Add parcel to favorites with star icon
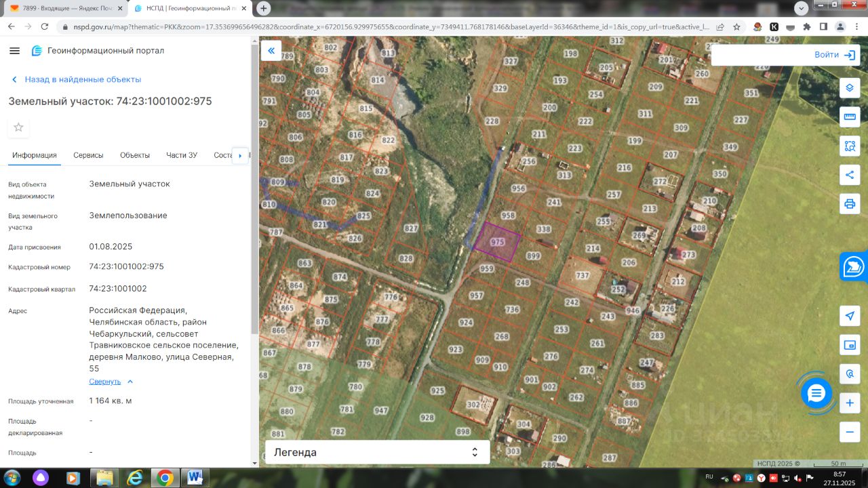 (18, 127)
